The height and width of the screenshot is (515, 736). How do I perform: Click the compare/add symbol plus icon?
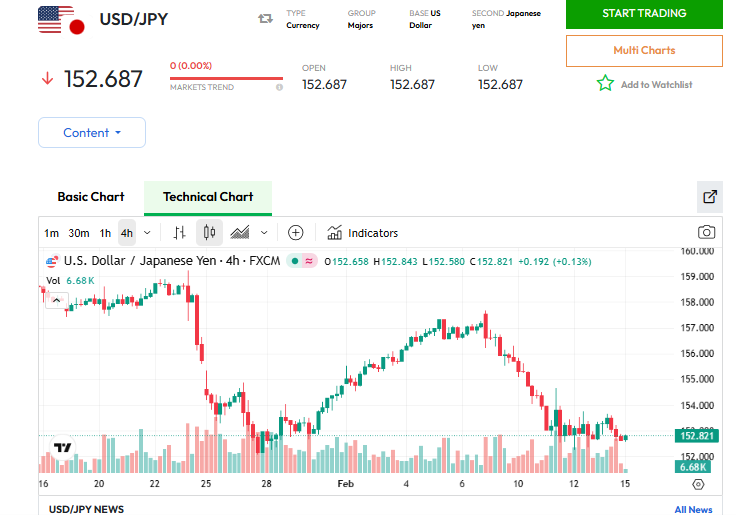point(295,233)
